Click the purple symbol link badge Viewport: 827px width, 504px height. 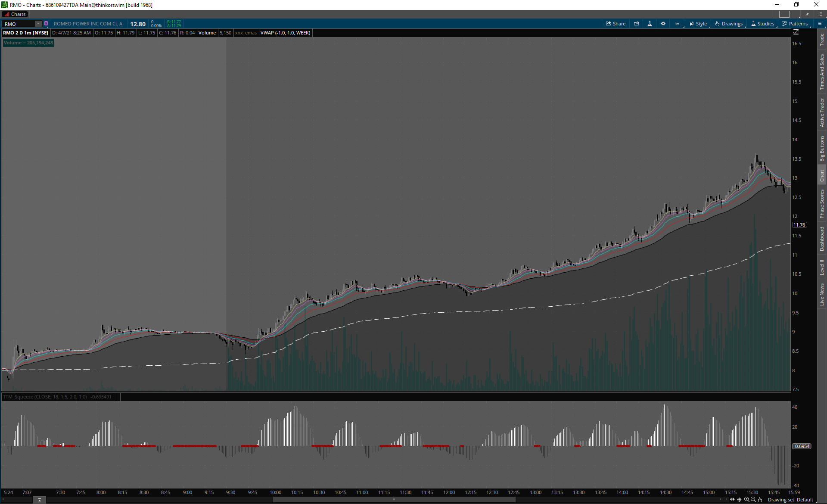click(46, 24)
